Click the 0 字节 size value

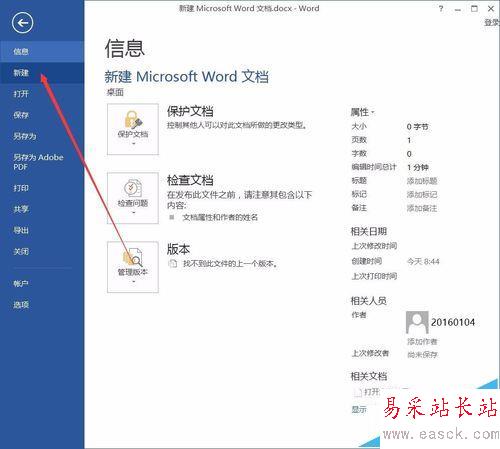click(x=418, y=127)
